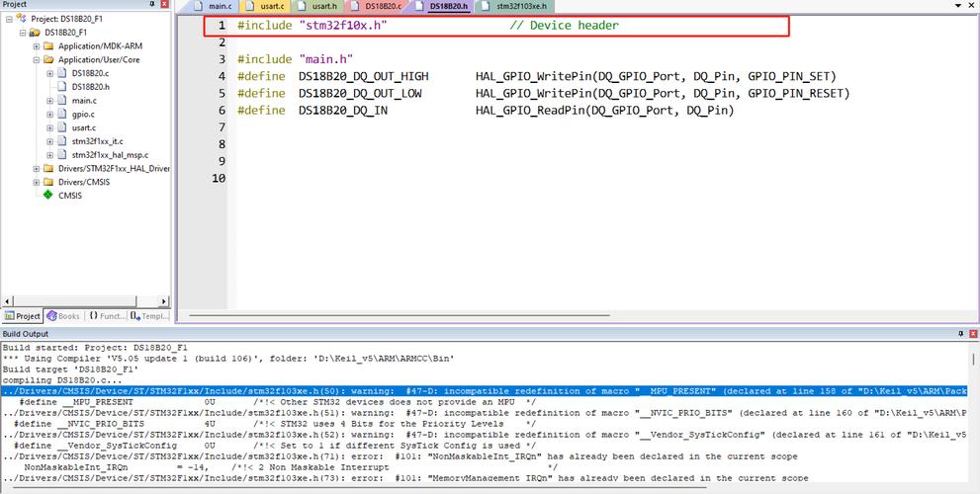The image size is (980, 494).
Task: Select Drivers/STM32F1xx_HAL_Driver tree item
Action: [114, 169]
